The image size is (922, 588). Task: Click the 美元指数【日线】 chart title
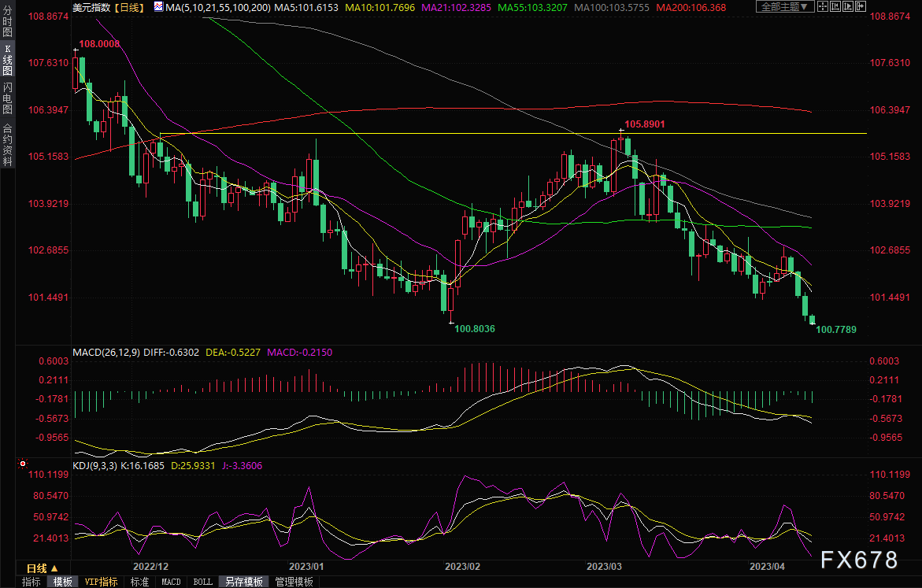click(107, 7)
